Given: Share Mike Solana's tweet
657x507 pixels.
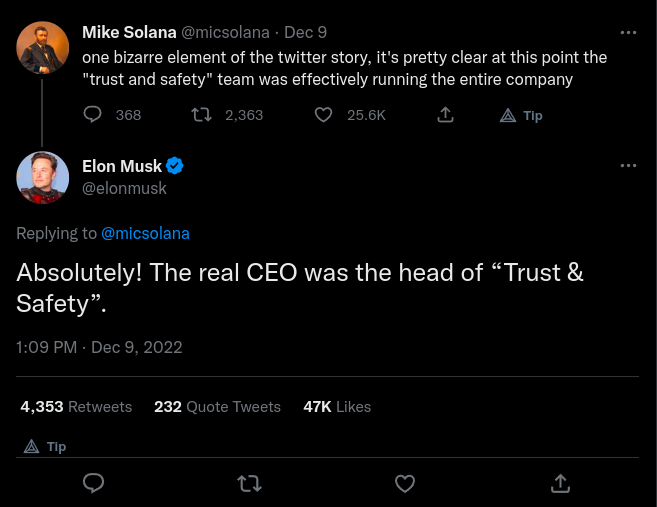Looking at the screenshot, I should tap(446, 115).
